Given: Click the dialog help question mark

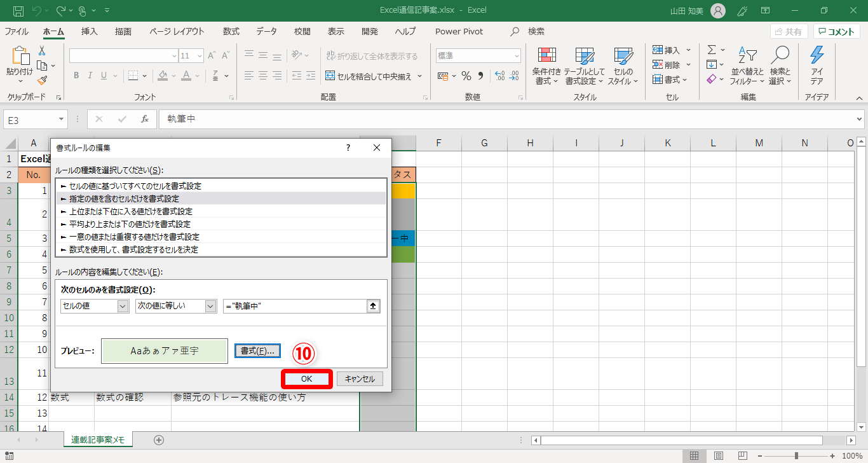Looking at the screenshot, I should tap(348, 148).
